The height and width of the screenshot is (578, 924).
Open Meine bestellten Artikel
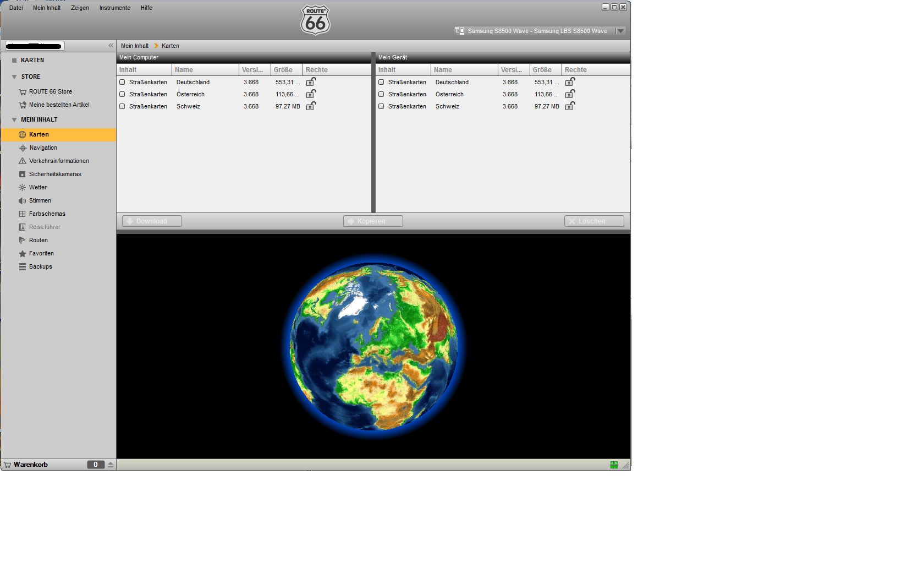click(59, 105)
